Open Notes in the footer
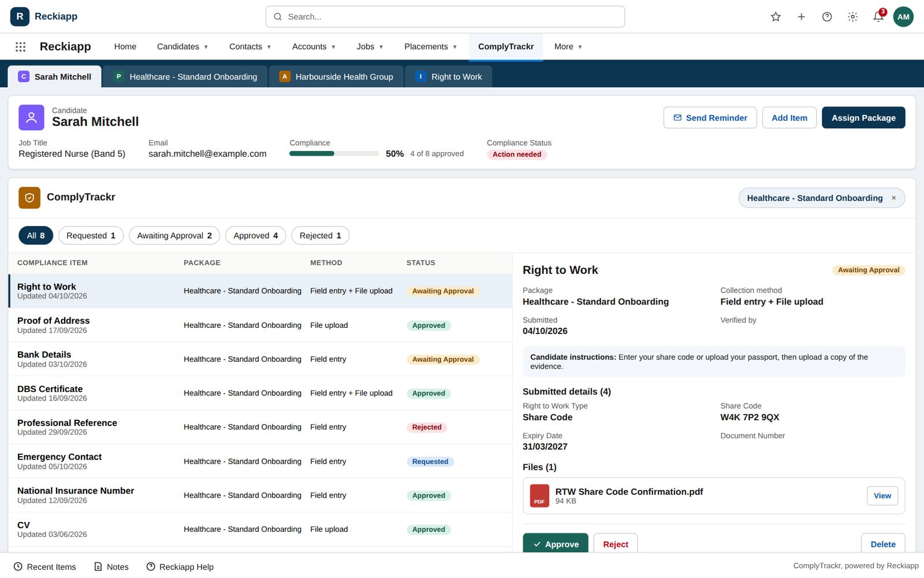The image size is (924, 578). click(111, 567)
